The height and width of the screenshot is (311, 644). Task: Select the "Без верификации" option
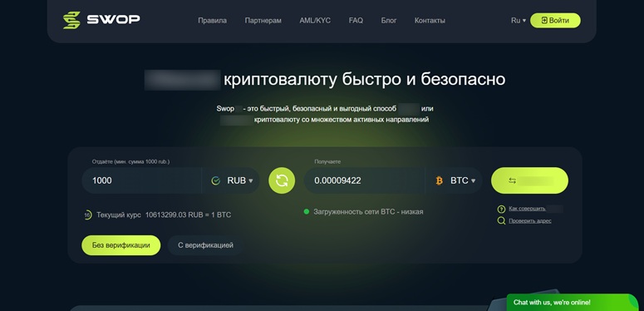pos(120,245)
